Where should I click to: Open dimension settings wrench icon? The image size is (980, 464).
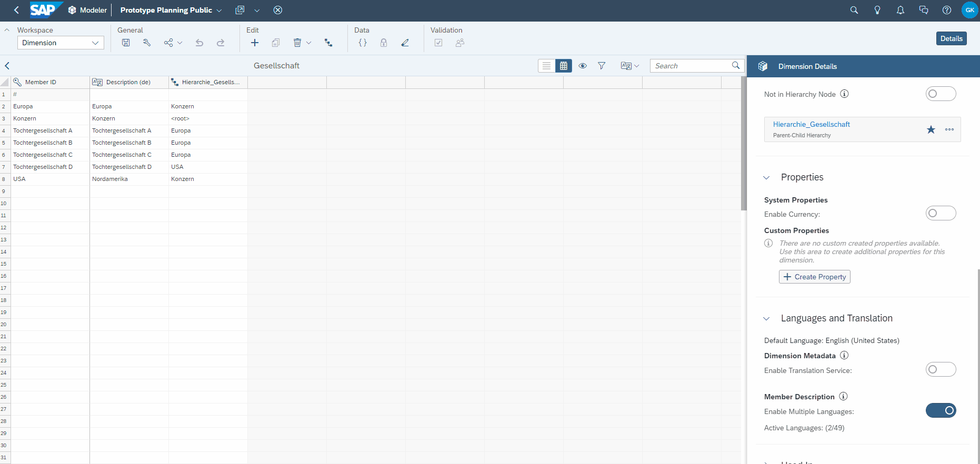147,43
